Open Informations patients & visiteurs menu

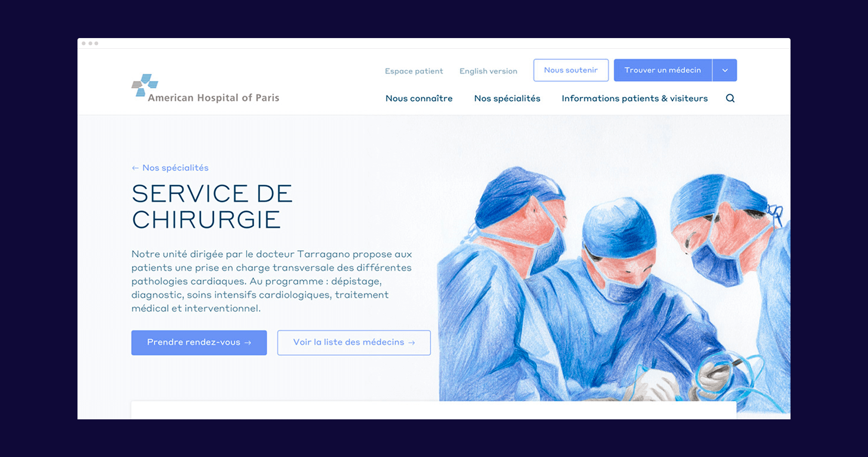635,98
